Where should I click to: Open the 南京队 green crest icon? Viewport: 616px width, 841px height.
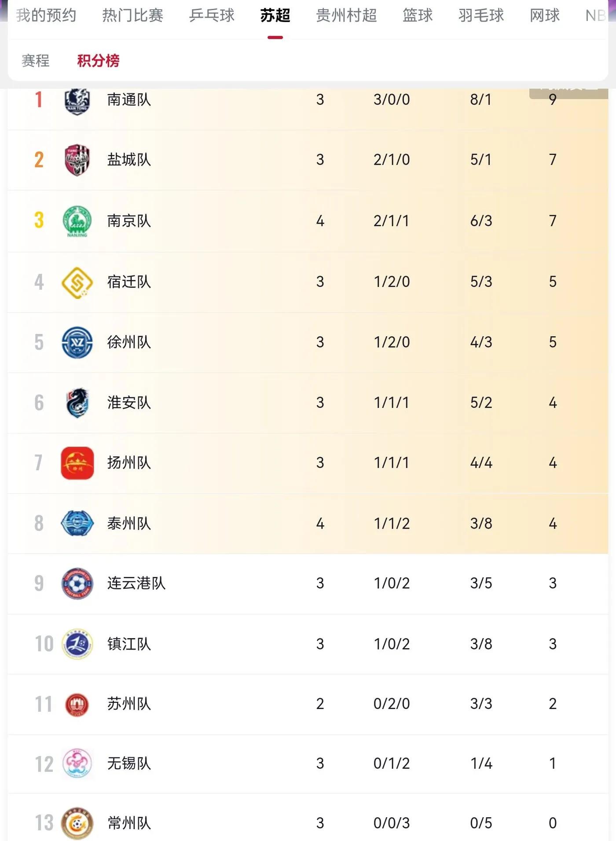[77, 221]
